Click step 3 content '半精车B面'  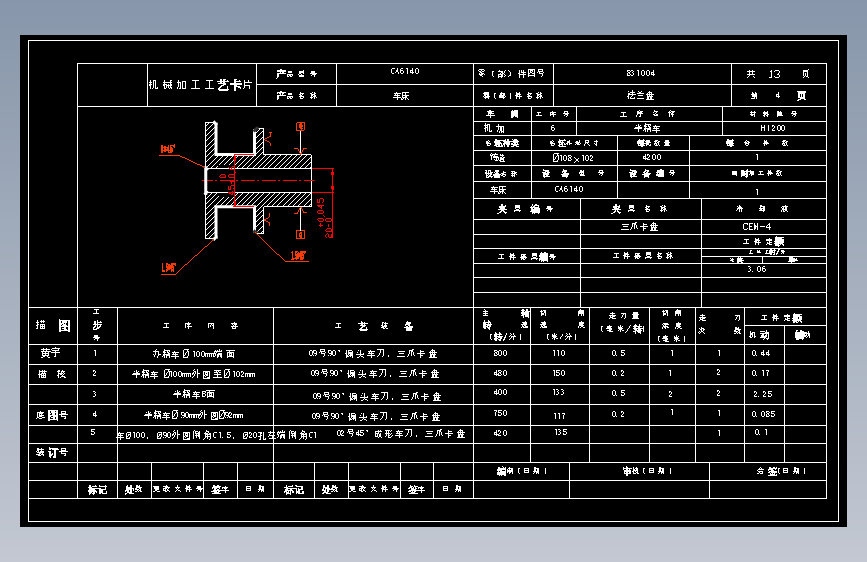click(x=194, y=394)
